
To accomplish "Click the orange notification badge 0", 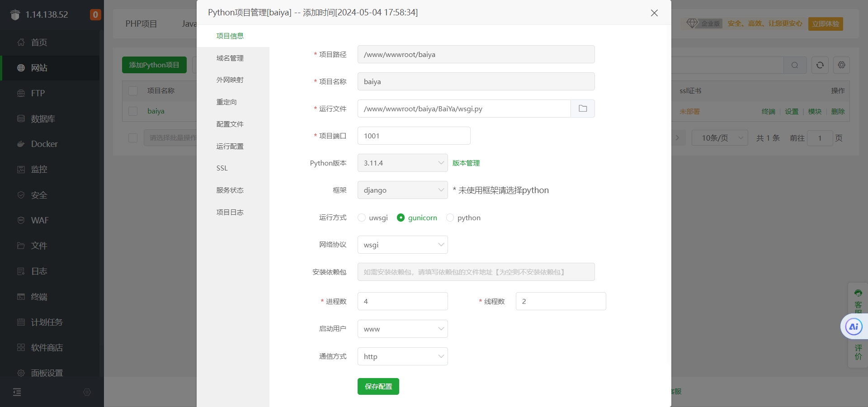I will (95, 14).
